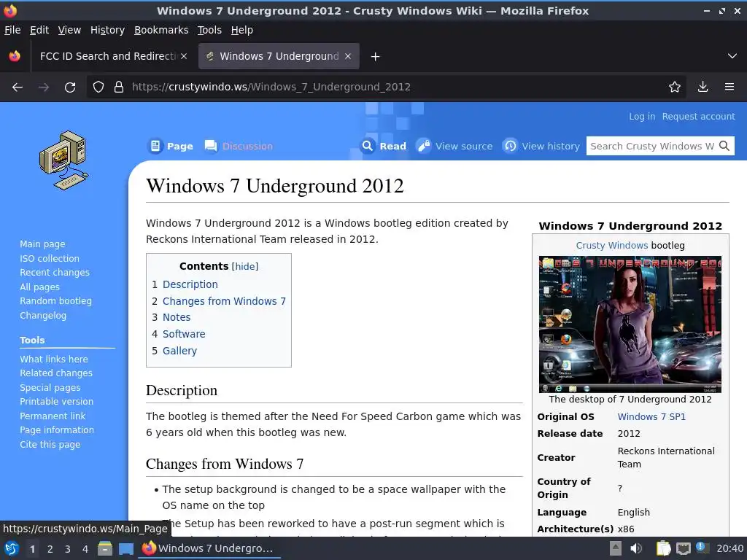Click the Crusty Windows wiki computer logo
Viewport: 747px width, 560px height.
(64, 160)
